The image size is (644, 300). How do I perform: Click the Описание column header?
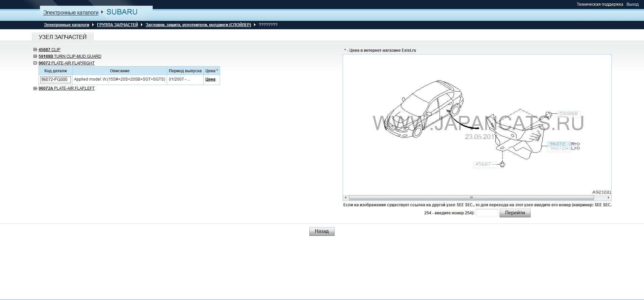pyautogui.click(x=119, y=71)
